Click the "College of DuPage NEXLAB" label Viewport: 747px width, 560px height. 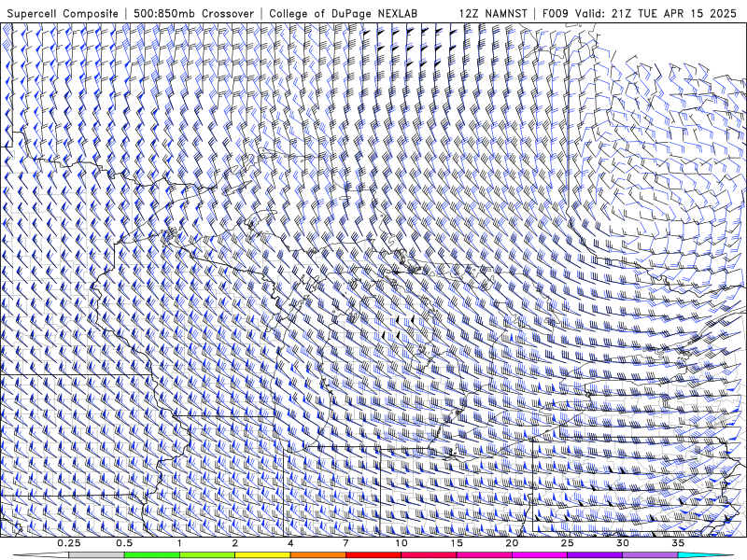coord(343,13)
